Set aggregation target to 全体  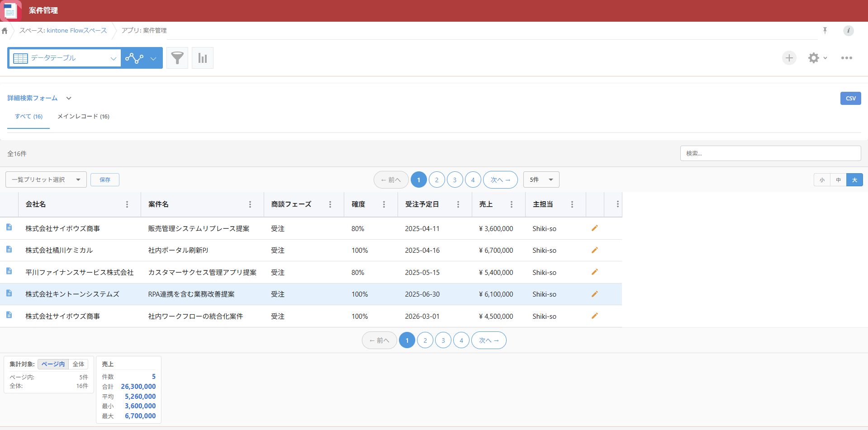tap(78, 364)
